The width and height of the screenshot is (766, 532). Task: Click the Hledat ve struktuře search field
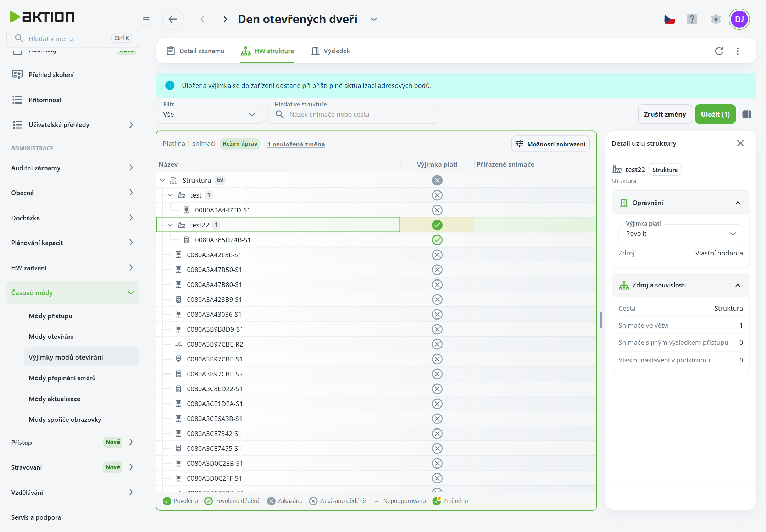click(352, 114)
